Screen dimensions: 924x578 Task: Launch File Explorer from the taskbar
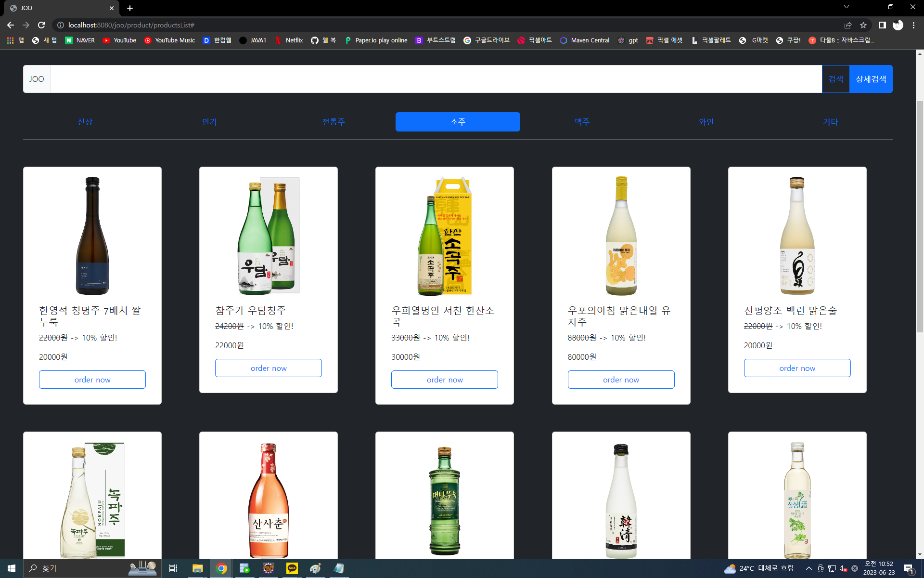pos(197,568)
